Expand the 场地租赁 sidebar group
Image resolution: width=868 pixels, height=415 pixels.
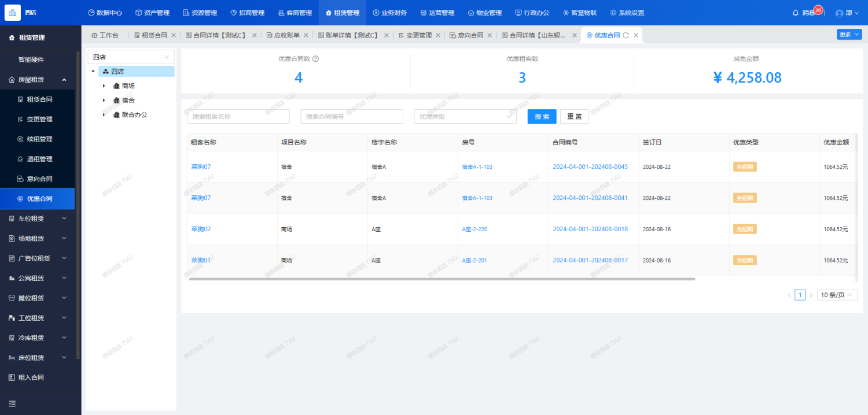click(x=64, y=238)
